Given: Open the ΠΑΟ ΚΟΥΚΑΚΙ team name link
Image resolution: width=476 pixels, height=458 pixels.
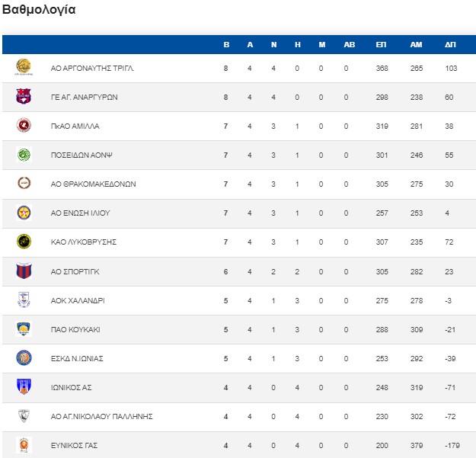Looking at the screenshot, I should pos(75,329).
